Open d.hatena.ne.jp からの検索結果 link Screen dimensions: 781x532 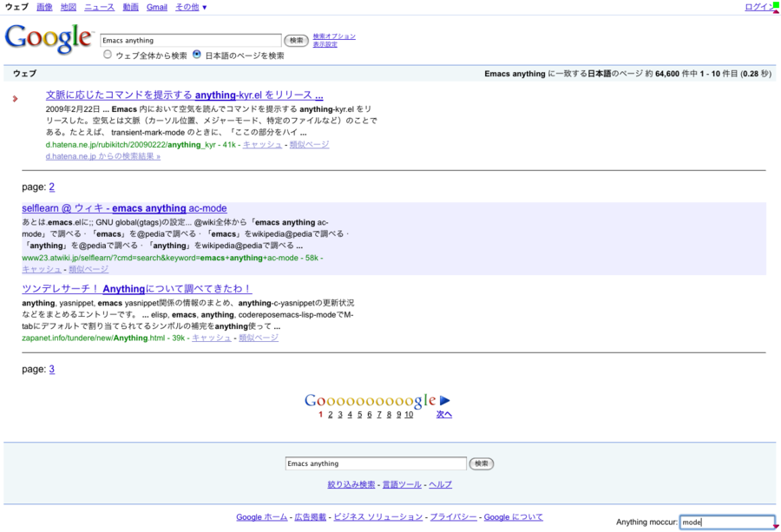103,156
